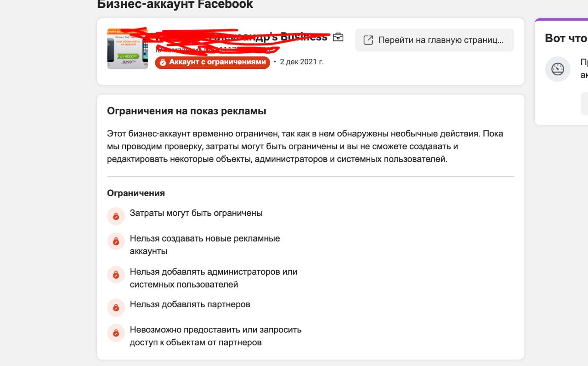Click lock icon beside 'Нельзя создавать новые рекламные аккаунты'

(116, 241)
